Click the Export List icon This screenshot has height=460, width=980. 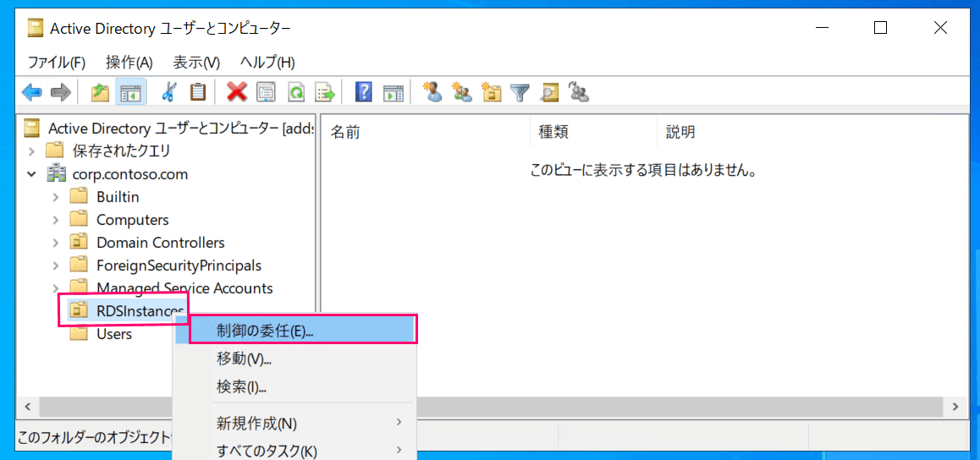click(x=326, y=93)
